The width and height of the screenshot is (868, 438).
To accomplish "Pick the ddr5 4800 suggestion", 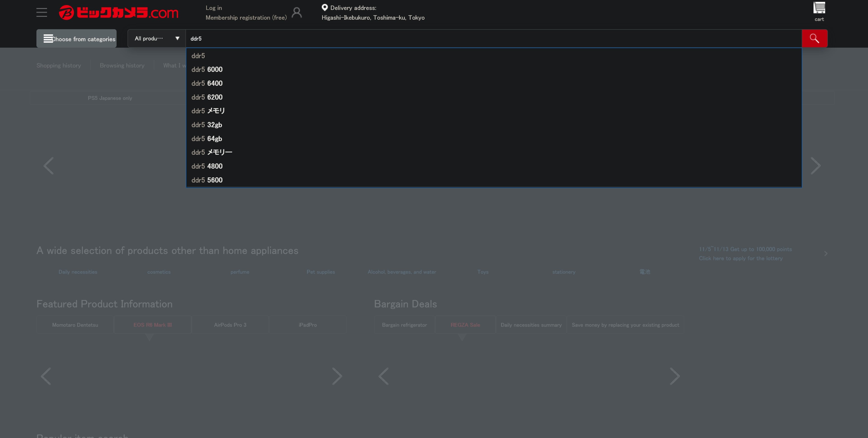I will click(x=207, y=166).
